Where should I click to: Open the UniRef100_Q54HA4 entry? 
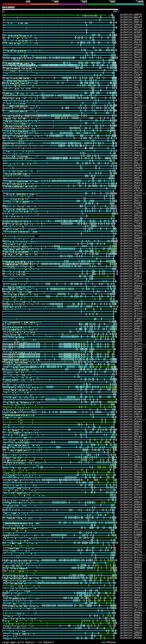pos(131,40)
